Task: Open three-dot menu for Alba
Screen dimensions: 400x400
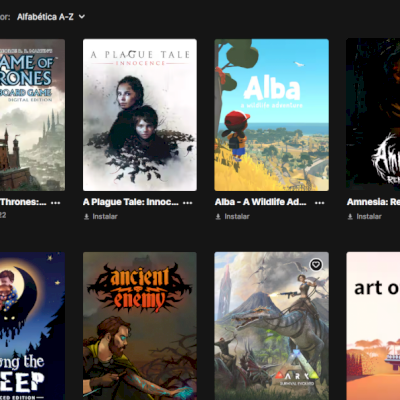Action: (x=320, y=202)
